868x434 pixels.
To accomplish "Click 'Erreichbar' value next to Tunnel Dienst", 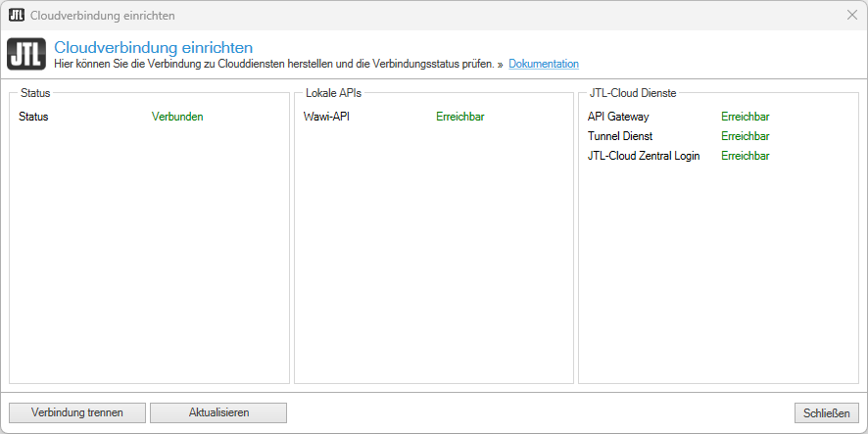I will tap(746, 136).
